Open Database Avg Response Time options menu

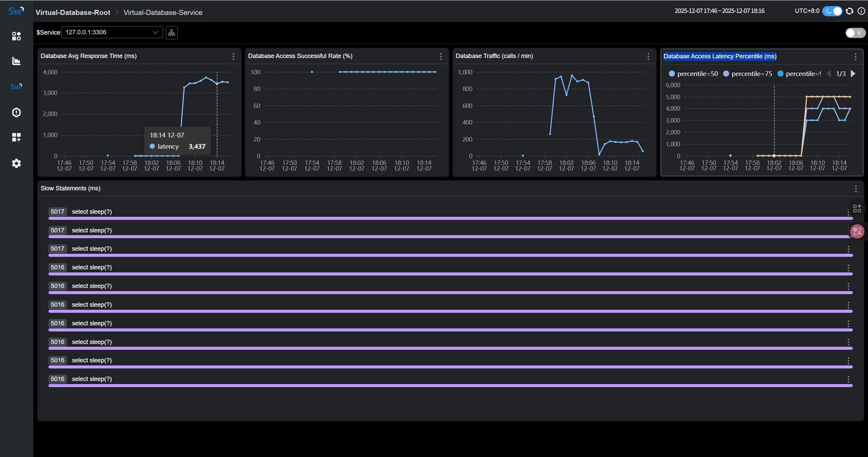point(233,56)
